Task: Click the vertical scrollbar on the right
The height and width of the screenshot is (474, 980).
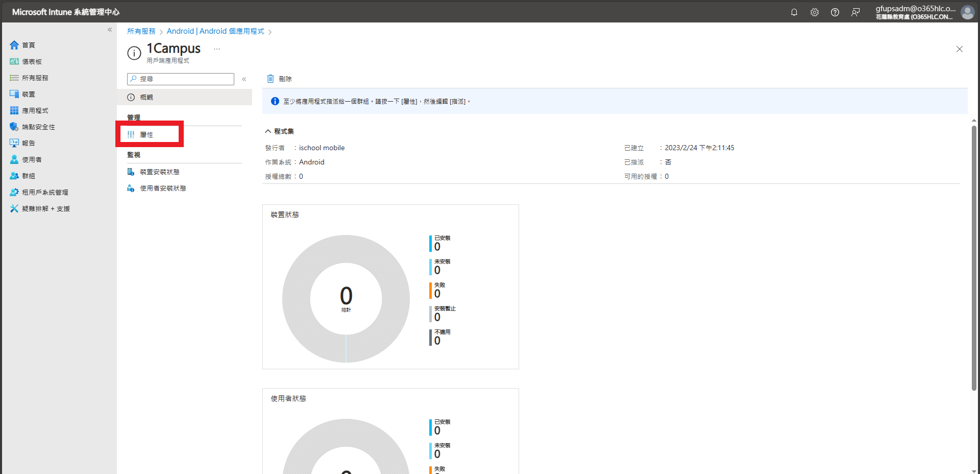Action: tap(974, 255)
